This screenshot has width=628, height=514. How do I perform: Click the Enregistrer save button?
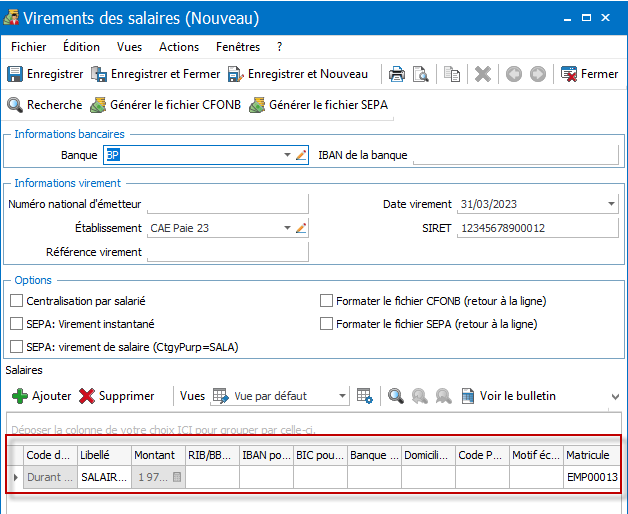tap(45, 74)
